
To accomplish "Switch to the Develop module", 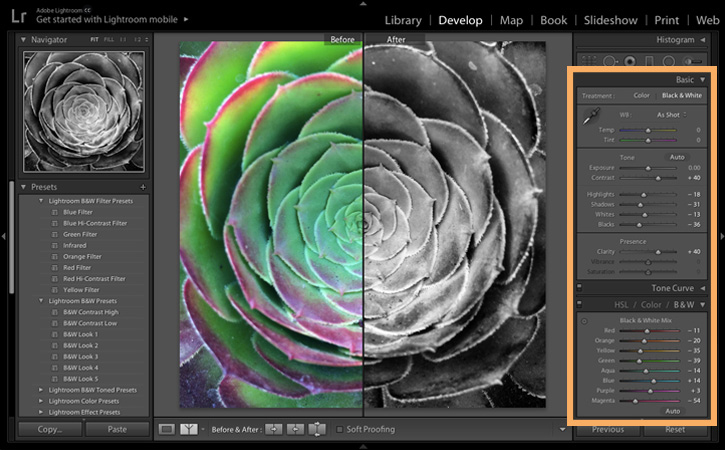I will (x=460, y=20).
